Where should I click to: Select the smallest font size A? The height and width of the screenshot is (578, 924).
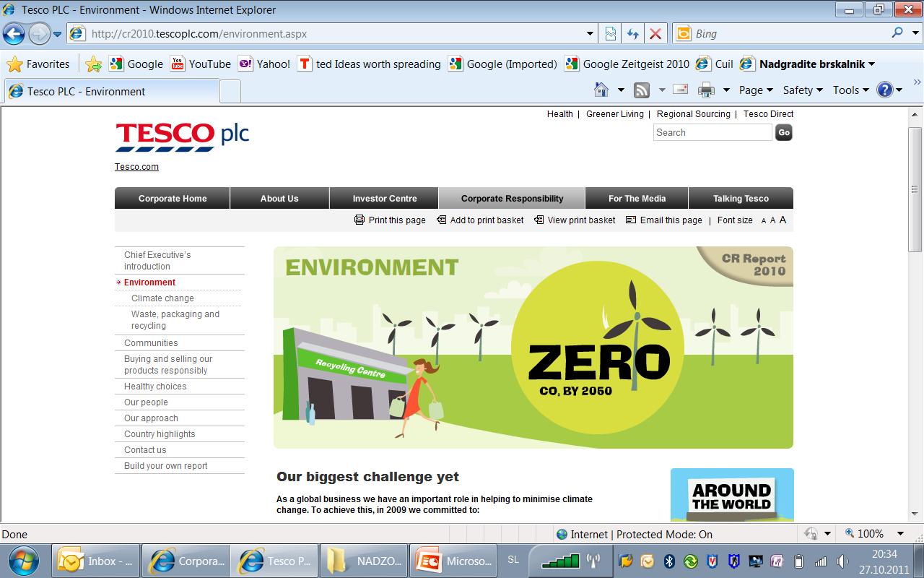[764, 221]
